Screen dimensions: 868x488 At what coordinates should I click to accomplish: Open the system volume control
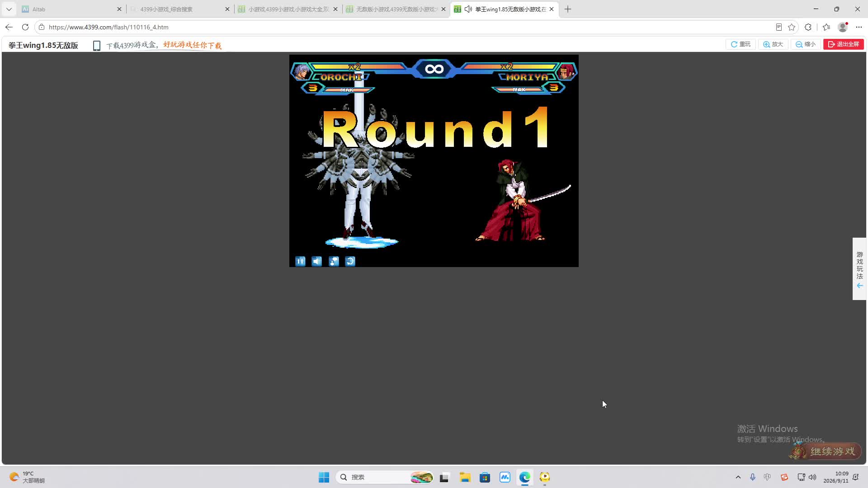[812, 477]
